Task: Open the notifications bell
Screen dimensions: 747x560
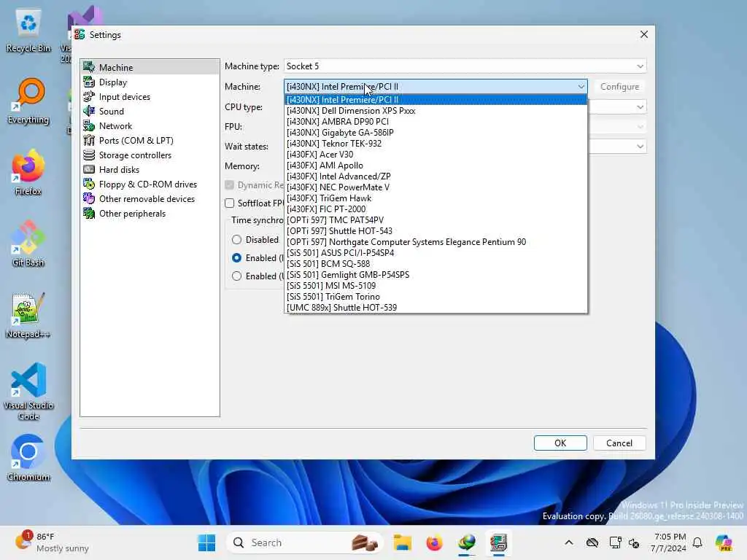Action: [x=697, y=542]
